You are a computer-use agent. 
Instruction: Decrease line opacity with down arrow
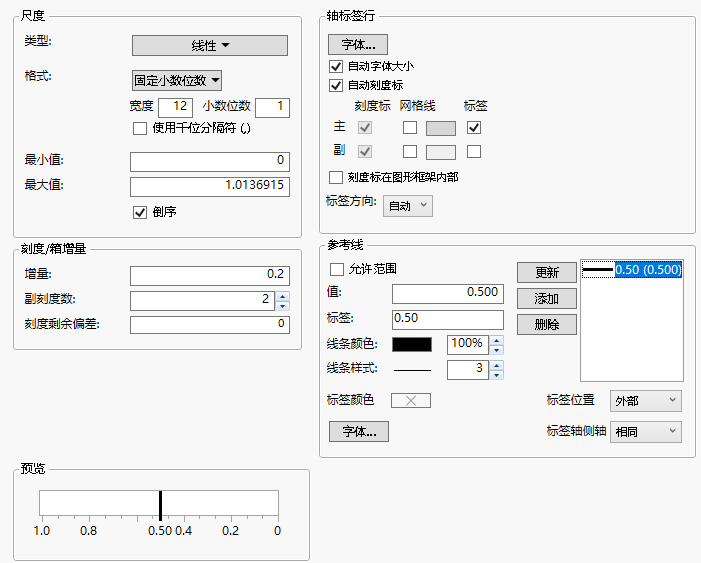[496, 350]
